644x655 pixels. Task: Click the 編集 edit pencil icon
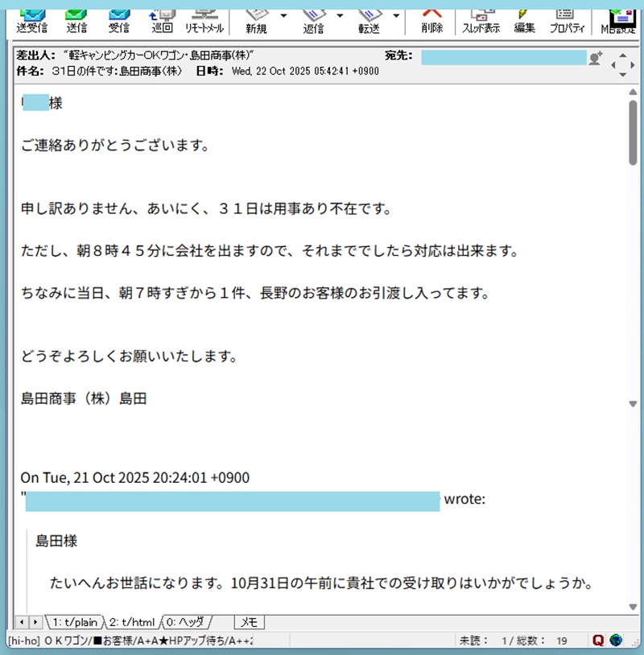click(x=524, y=19)
